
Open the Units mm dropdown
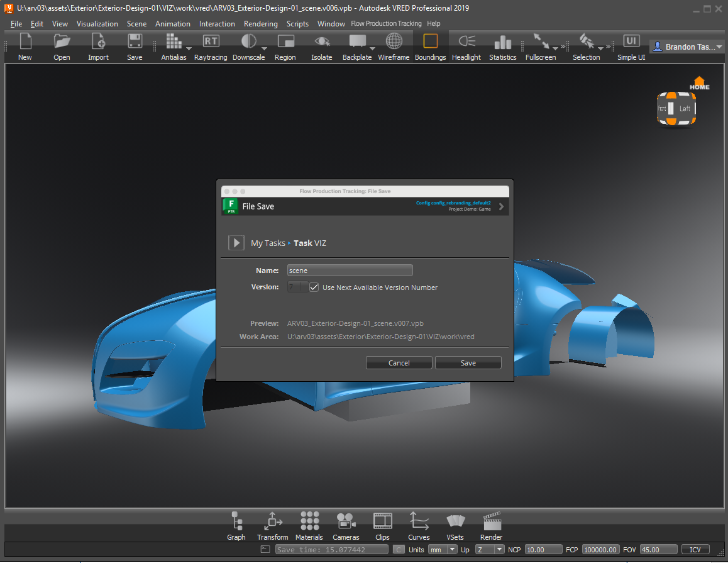coord(443,550)
